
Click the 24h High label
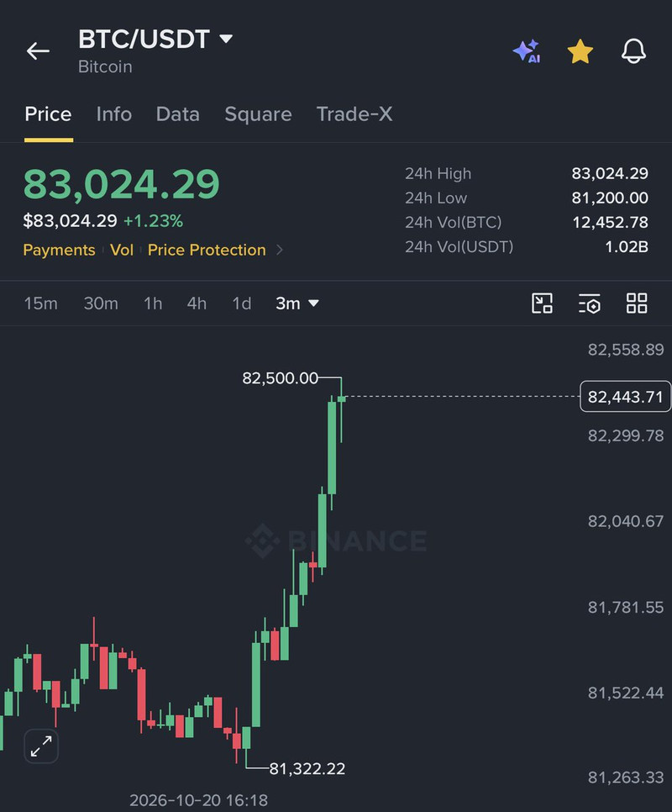pyautogui.click(x=438, y=173)
